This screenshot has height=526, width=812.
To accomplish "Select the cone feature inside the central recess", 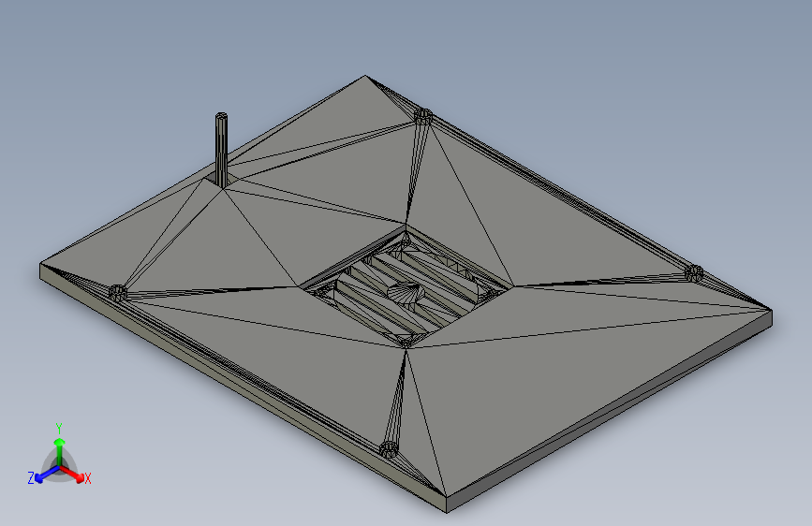I will (406, 293).
